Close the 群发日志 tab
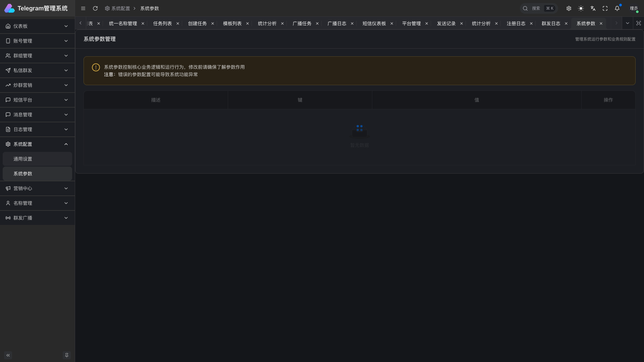 [566, 23]
